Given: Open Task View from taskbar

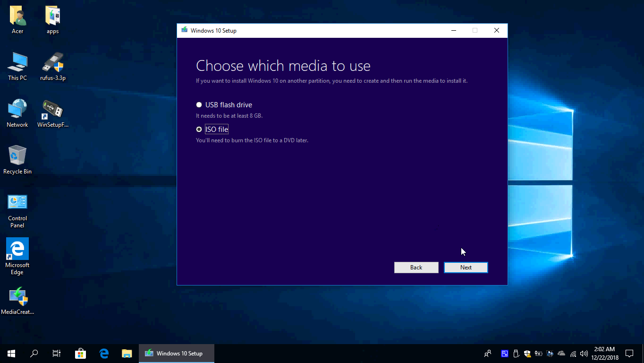Looking at the screenshot, I should 57,354.
